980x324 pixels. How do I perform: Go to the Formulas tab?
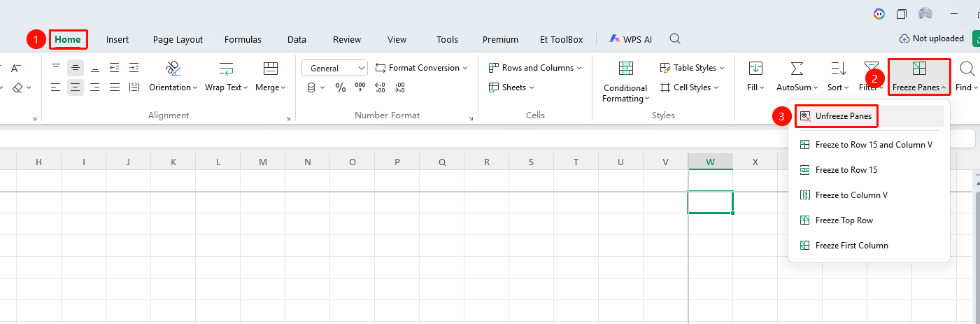pos(243,40)
